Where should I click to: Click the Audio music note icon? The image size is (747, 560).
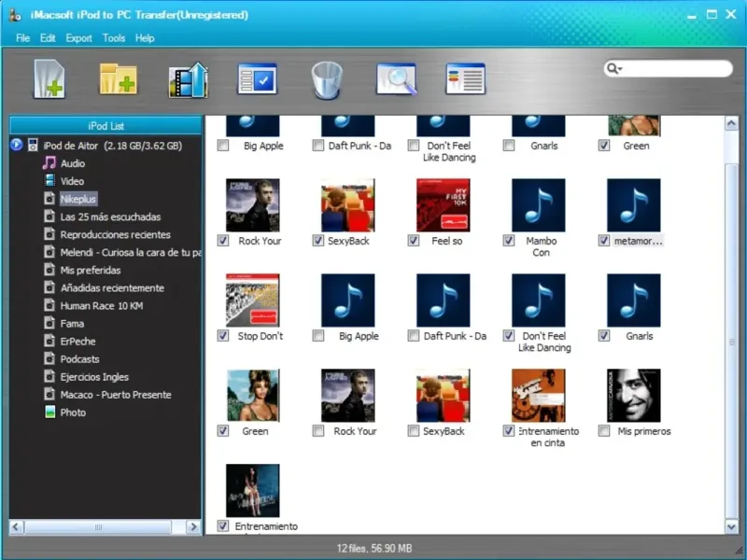click(49, 163)
